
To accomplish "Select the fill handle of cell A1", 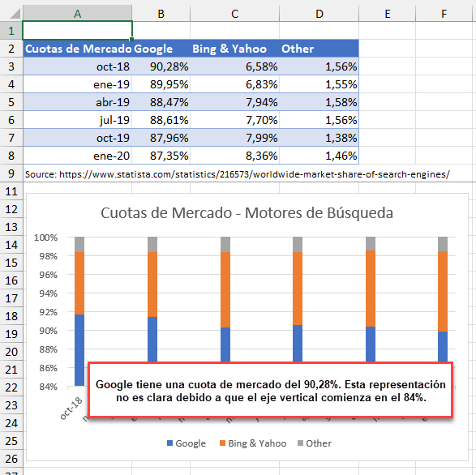I will coord(131,39).
